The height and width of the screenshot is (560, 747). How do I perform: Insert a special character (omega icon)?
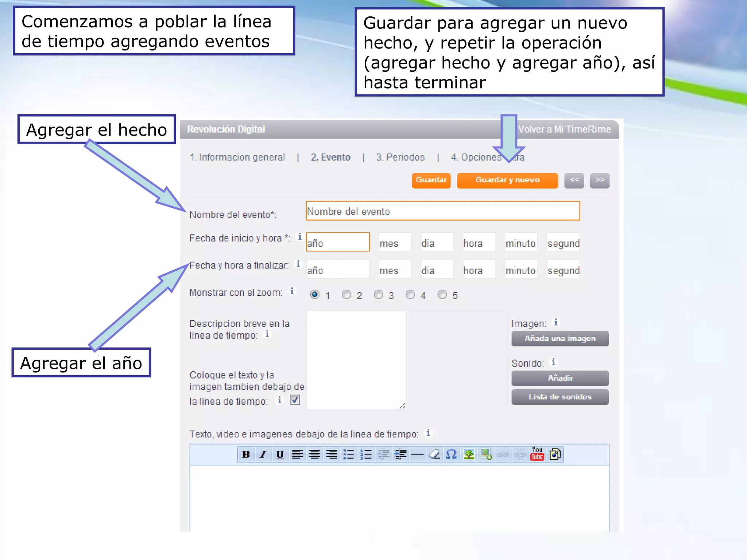[452, 454]
